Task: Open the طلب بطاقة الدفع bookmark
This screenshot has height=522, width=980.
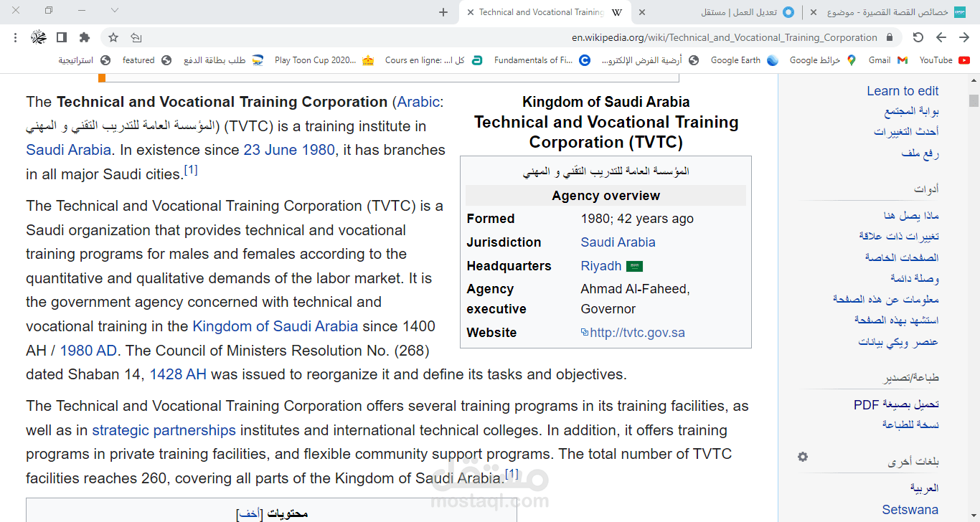Action: pyautogui.click(x=223, y=60)
